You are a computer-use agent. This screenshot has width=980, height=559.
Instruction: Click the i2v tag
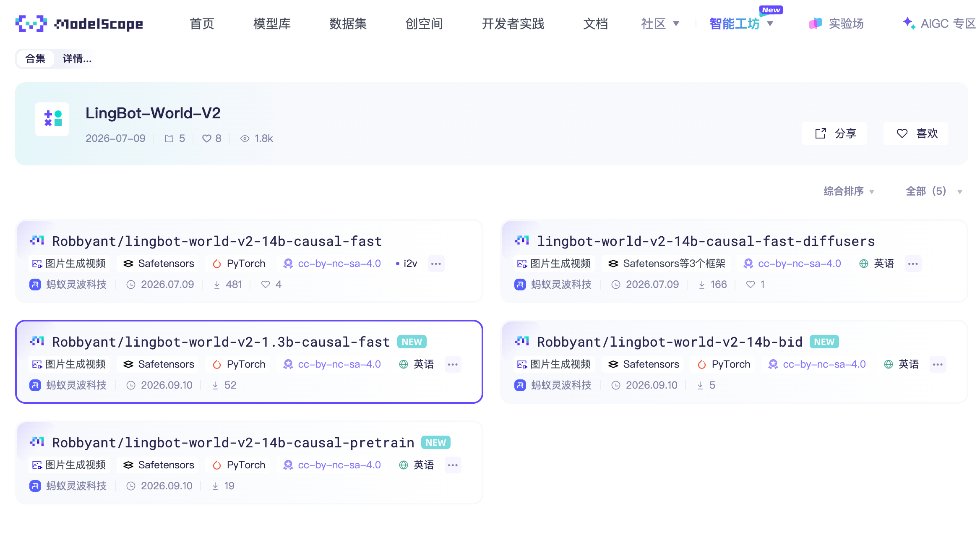[406, 264]
